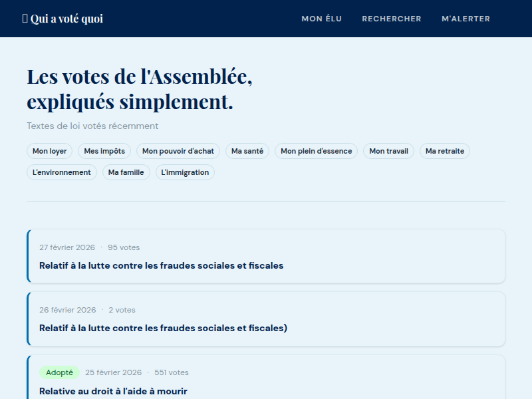
Task: Toggle the "Mon travail" filter
Action: 388,151
